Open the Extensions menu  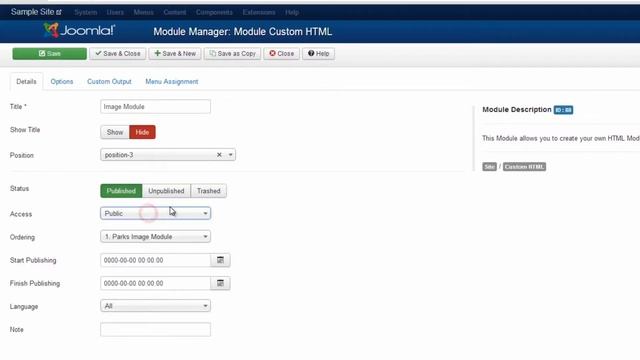[259, 12]
